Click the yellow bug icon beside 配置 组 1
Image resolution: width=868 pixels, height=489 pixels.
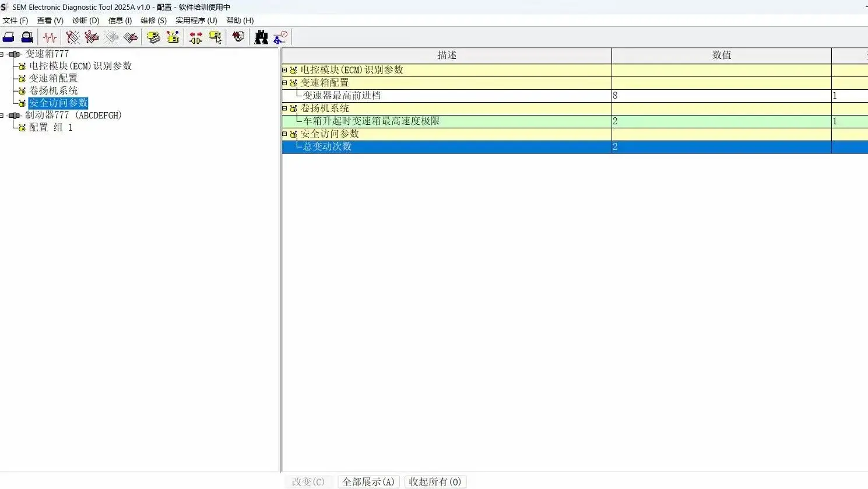21,127
